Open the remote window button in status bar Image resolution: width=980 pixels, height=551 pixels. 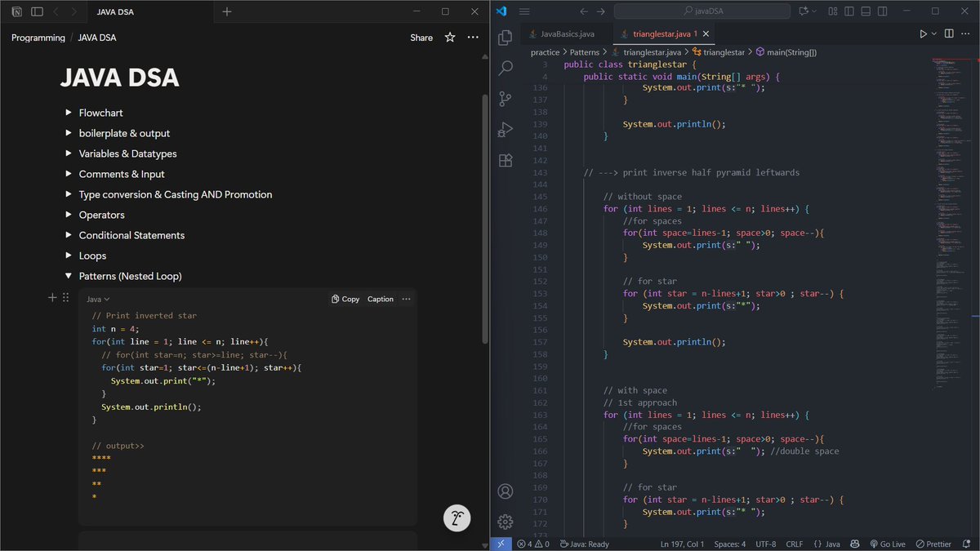coord(501,544)
